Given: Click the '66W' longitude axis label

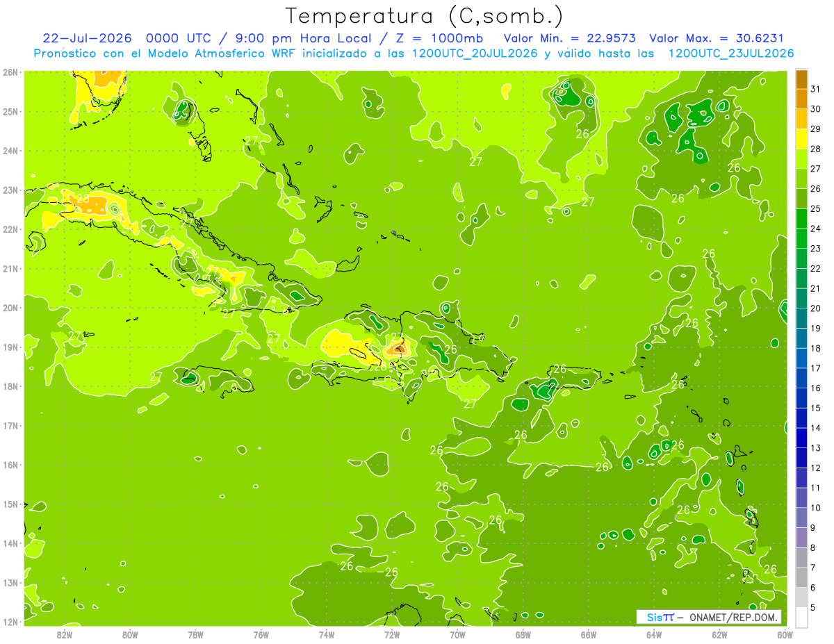Looking at the screenshot, I should point(589,634).
